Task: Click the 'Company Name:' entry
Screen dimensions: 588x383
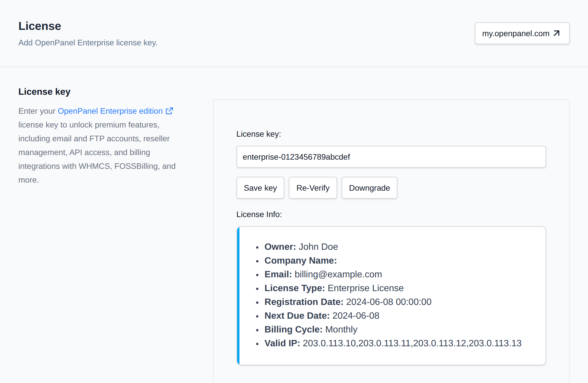Action: pyautogui.click(x=301, y=260)
